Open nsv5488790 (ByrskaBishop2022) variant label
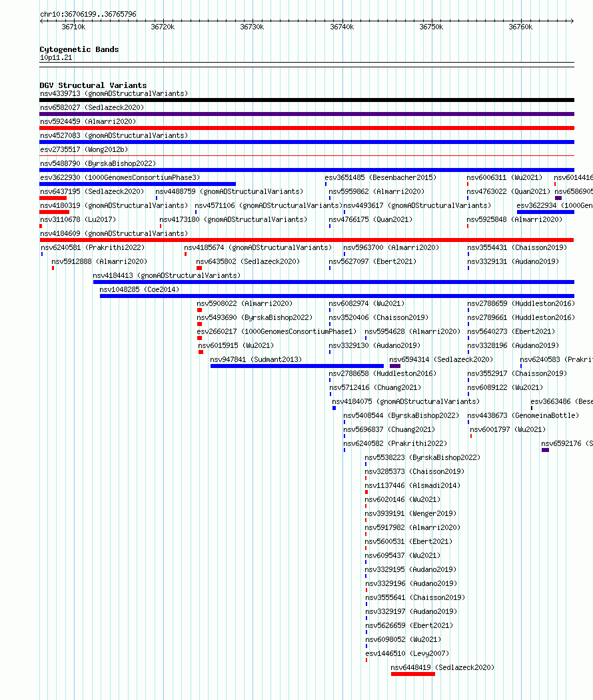The width and height of the screenshot is (593, 700). [98, 163]
